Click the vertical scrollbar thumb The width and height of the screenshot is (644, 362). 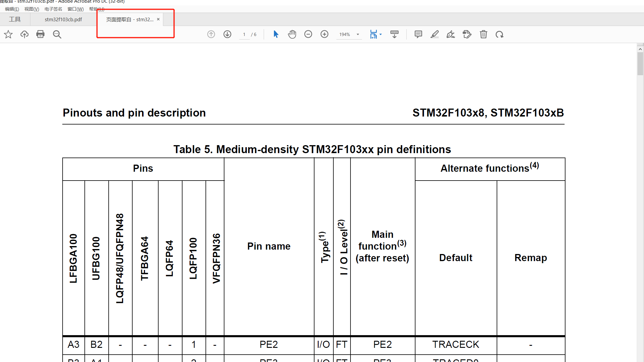(x=640, y=64)
